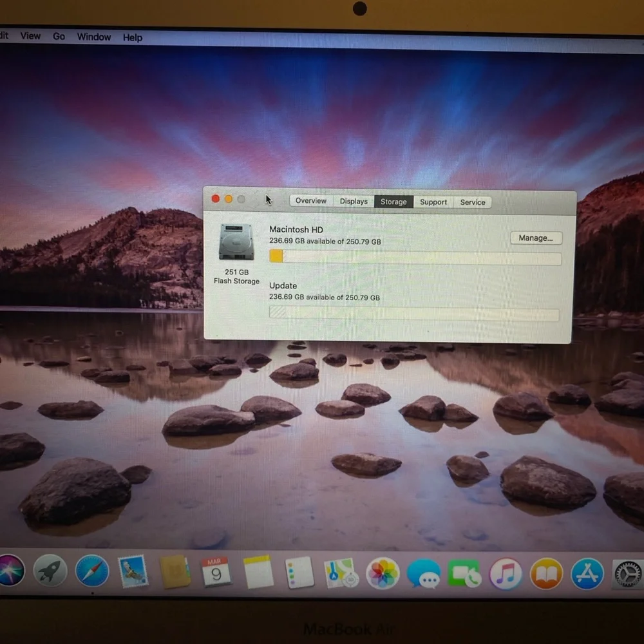Open FaceTime green camera icon
This screenshot has width=644, height=644.
(x=464, y=573)
